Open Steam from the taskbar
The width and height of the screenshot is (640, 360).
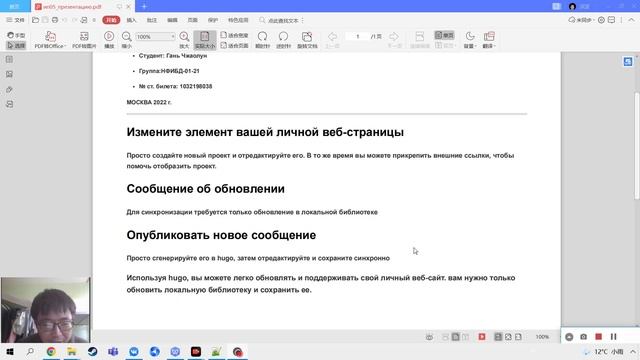tap(93, 351)
